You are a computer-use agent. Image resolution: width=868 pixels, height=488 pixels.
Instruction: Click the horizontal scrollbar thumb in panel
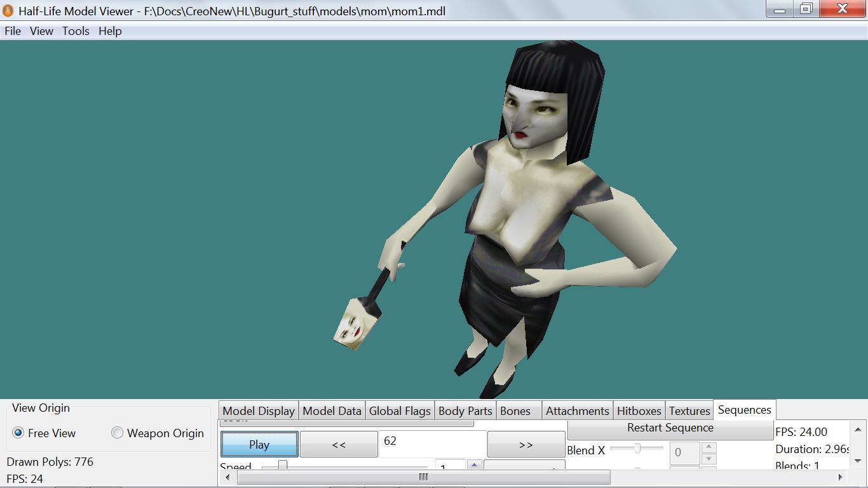pos(424,477)
